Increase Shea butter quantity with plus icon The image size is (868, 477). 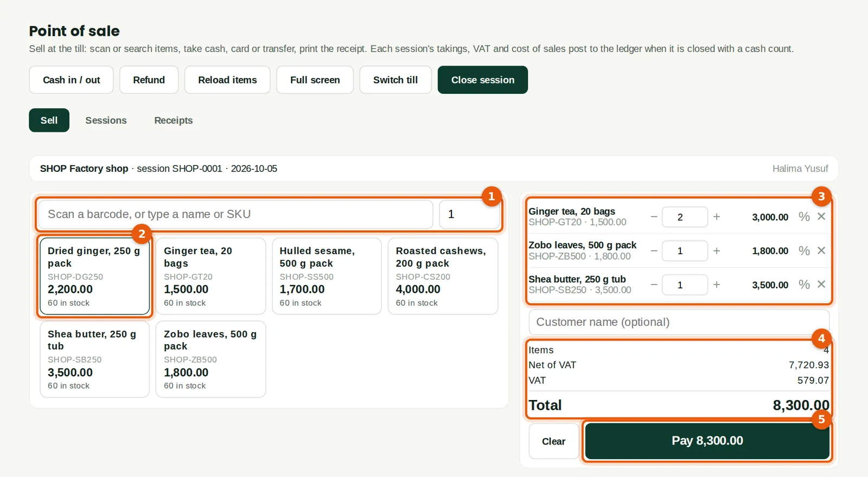717,285
